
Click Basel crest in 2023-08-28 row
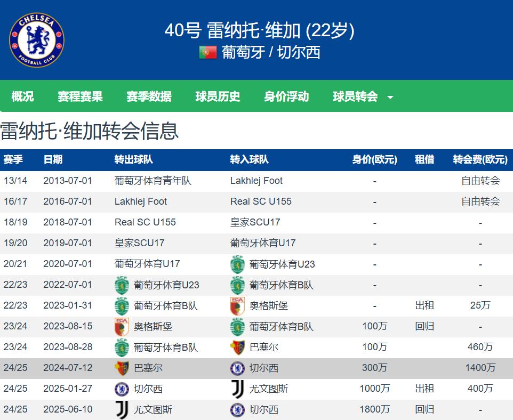coord(237,348)
